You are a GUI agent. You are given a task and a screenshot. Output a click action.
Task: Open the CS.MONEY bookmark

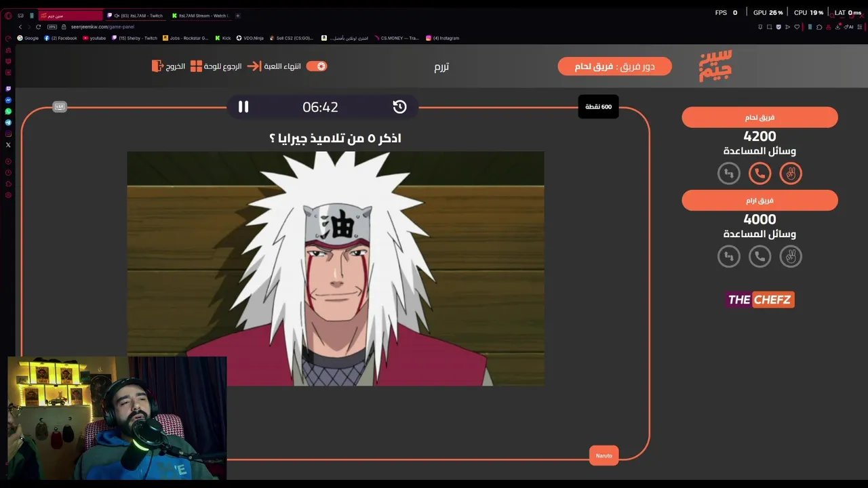pyautogui.click(x=397, y=38)
